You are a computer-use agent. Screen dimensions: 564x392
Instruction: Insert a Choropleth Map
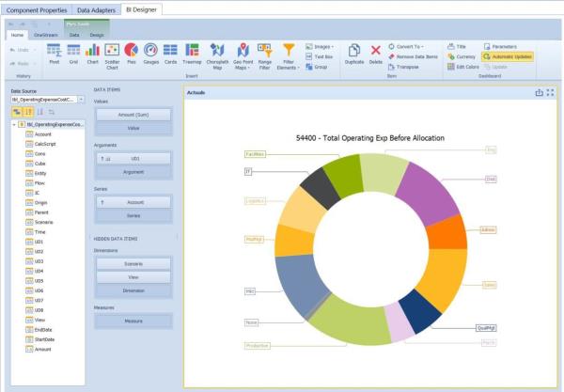(218, 53)
